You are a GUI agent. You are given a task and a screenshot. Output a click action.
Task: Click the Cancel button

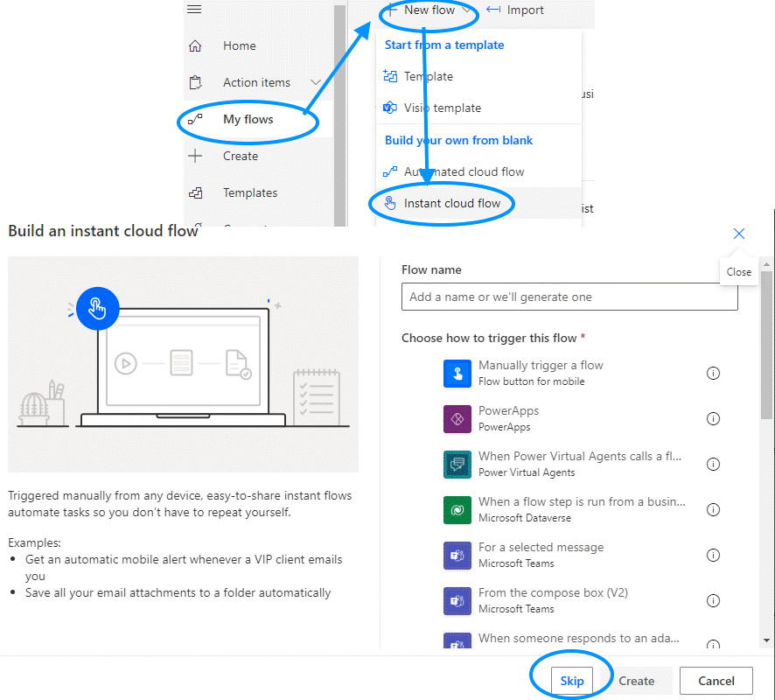click(716, 681)
